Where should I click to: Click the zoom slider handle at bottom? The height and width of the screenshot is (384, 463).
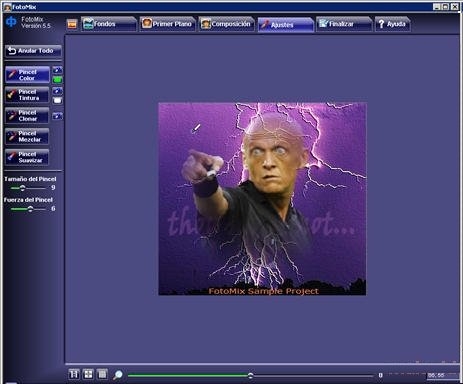[x=250, y=376]
